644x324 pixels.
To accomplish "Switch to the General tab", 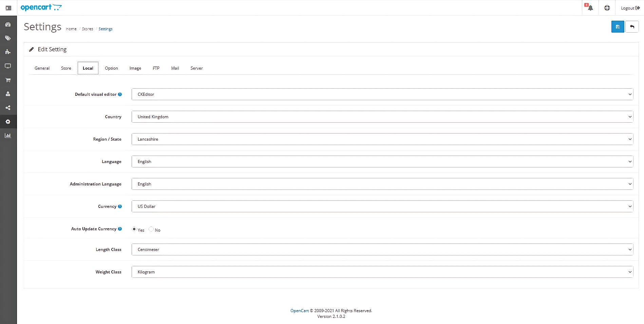I will click(42, 68).
